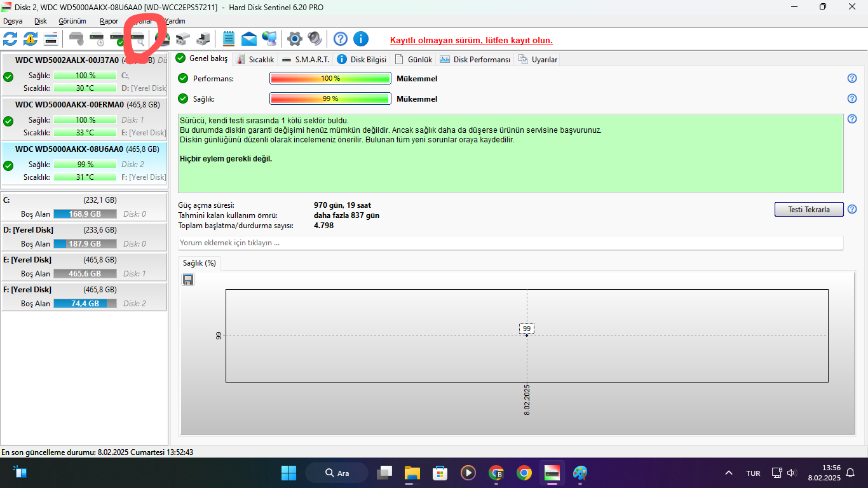Open Paint from the taskbar

click(x=580, y=473)
